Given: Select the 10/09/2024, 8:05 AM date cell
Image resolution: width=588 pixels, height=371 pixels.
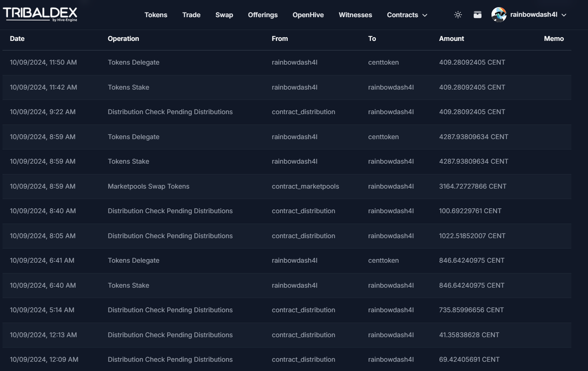Looking at the screenshot, I should click(43, 236).
